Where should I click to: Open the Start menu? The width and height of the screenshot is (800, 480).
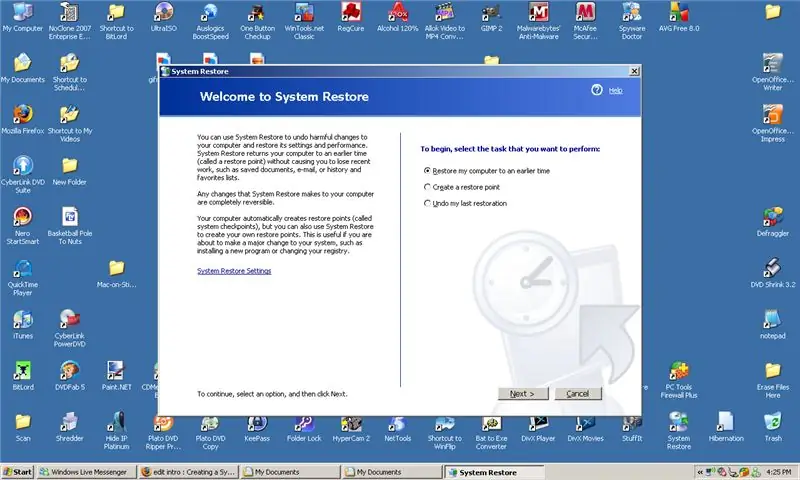pos(17,472)
